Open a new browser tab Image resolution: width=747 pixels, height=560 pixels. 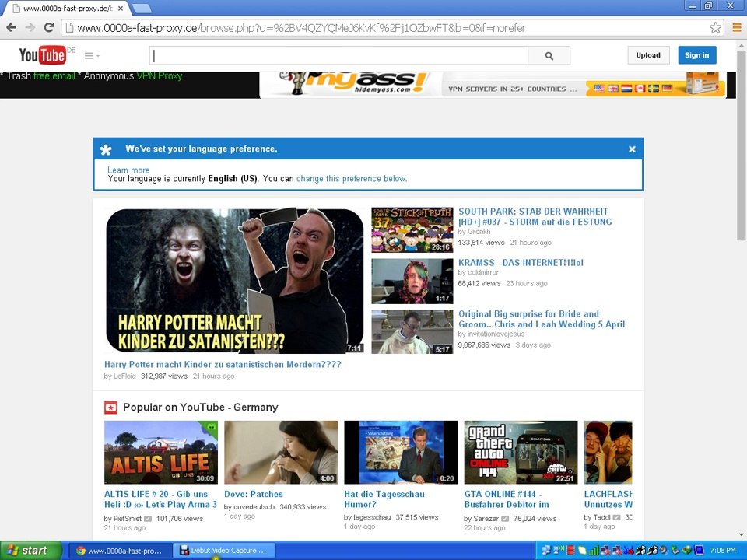[x=142, y=9]
